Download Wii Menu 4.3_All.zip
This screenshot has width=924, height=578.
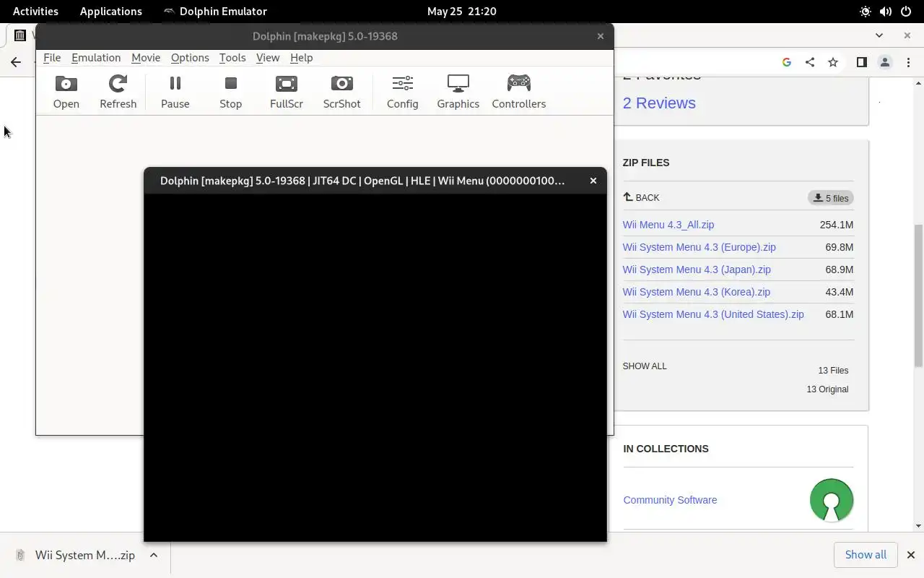coord(668,225)
